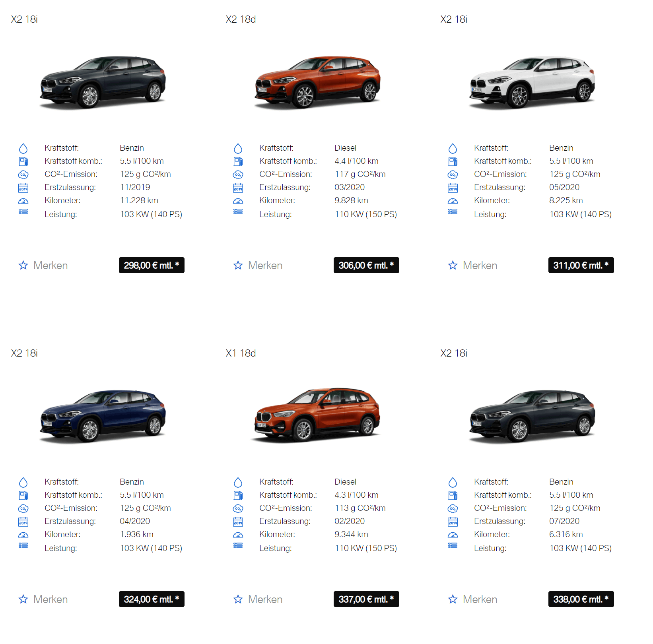Image resolution: width=653 pixels, height=644 pixels.
Task: Click the registration date 07/2020
Action: [564, 521]
